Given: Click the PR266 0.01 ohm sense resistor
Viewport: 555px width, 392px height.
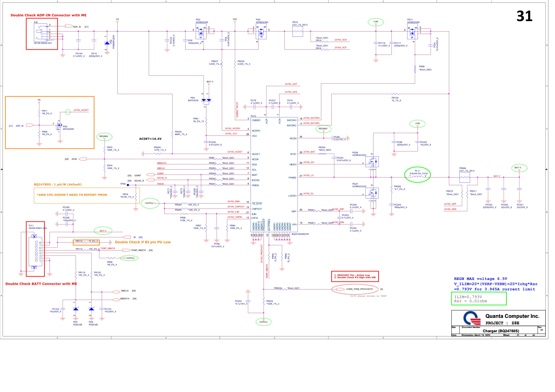Looking at the screenshot, I should point(464,178).
